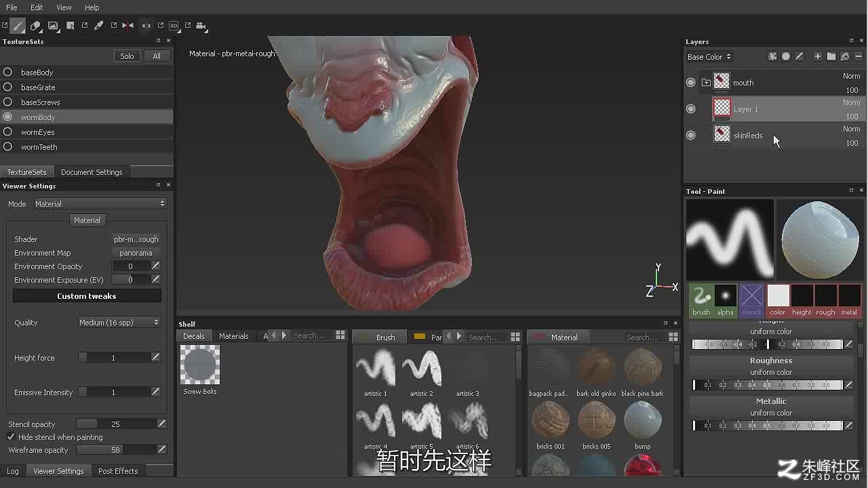This screenshot has height=488, width=868.
Task: Open the File menu
Action: (x=12, y=7)
